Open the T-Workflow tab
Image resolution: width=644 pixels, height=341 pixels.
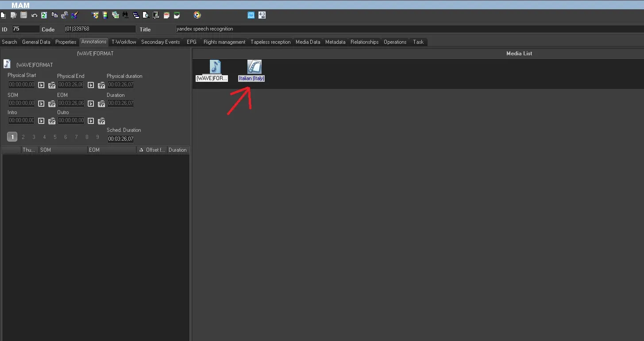tap(123, 42)
